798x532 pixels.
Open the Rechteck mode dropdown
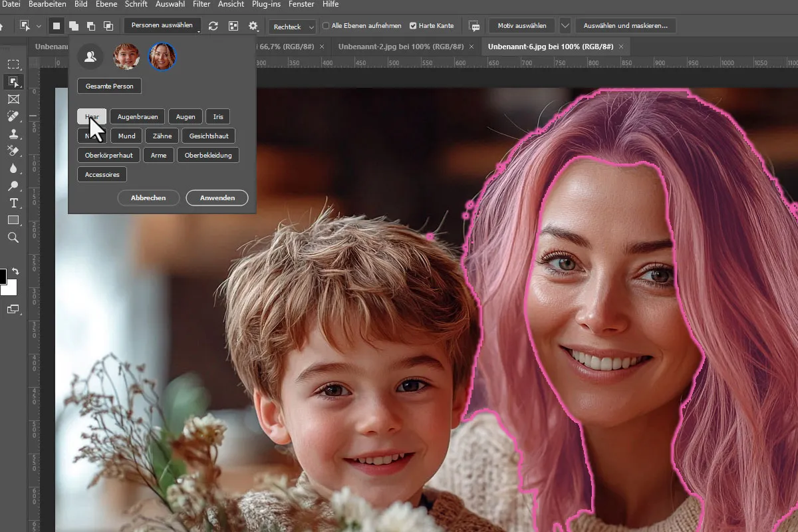[293, 27]
